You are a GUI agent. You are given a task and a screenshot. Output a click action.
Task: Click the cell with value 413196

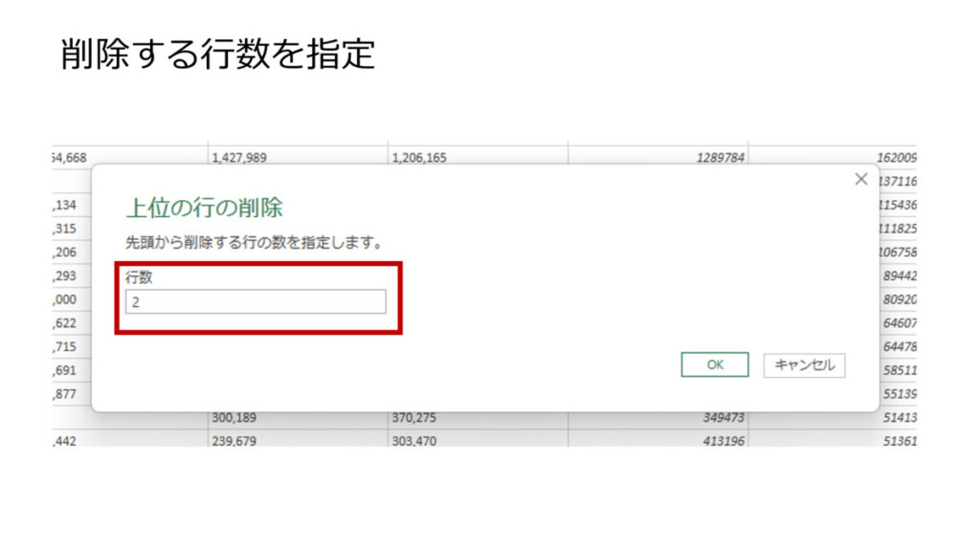(x=657, y=440)
